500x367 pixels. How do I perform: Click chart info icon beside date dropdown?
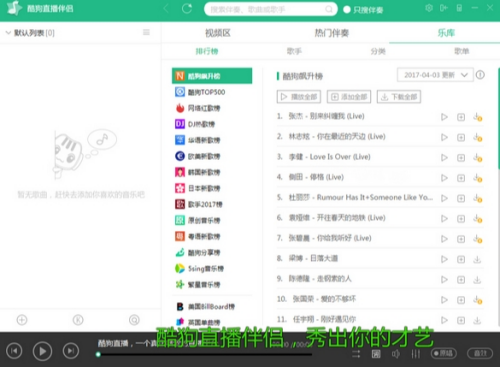(x=480, y=75)
